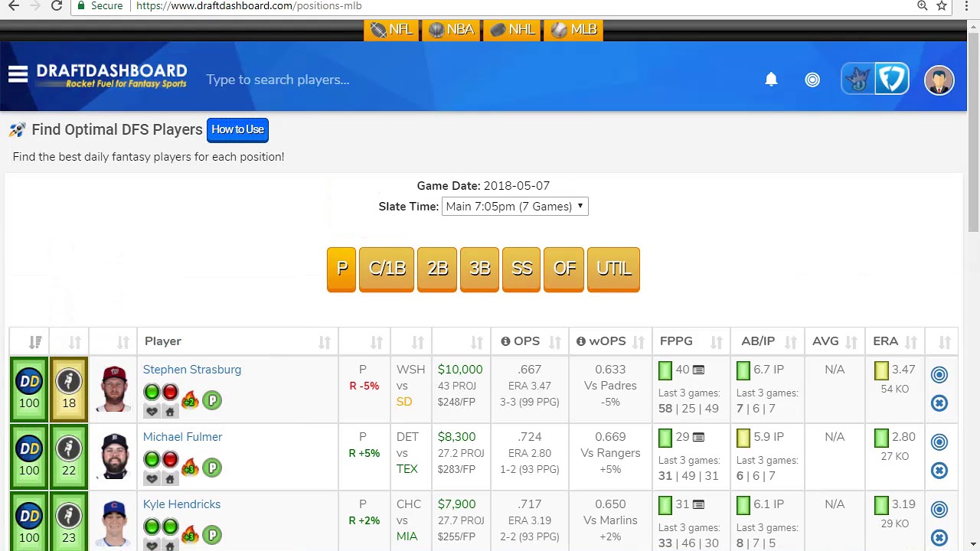Open Kyle Hendricks player link
This screenshot has width=980, height=551.
(181, 504)
